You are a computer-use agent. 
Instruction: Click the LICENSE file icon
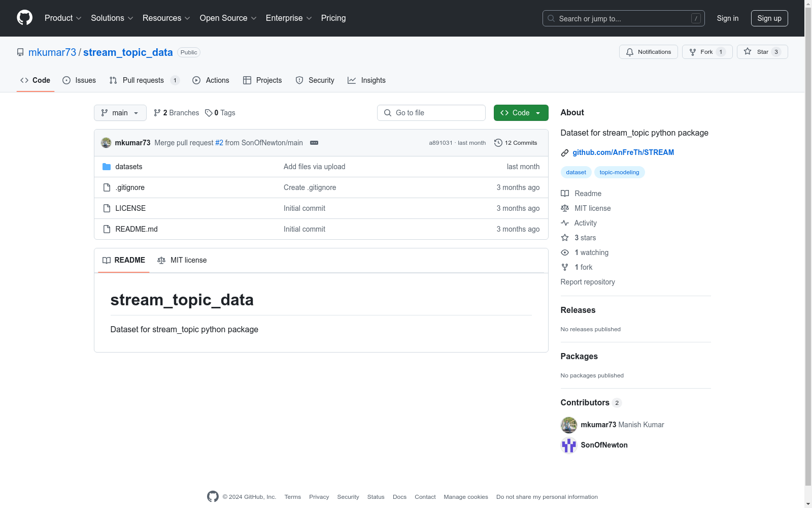[x=107, y=208]
